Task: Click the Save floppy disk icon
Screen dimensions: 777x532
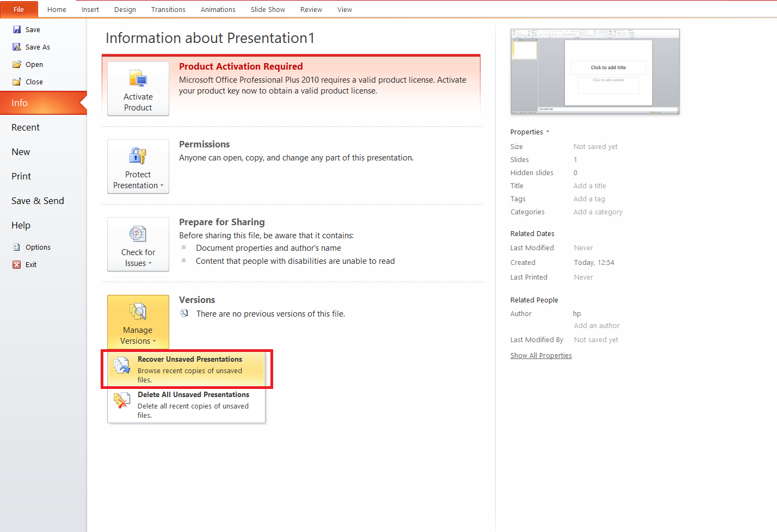Action: click(17, 30)
